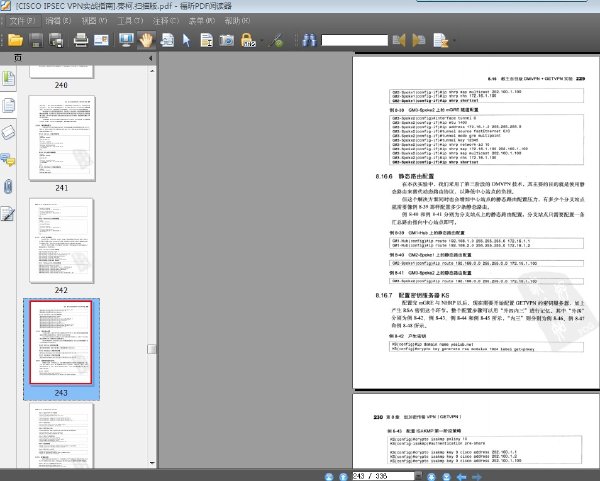The width and height of the screenshot is (600, 481).
Task: Click the find next arrow icon
Action: (419, 40)
